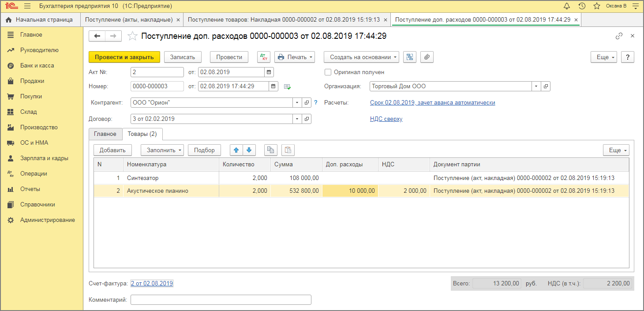Select НДС 2 000,00 cell
Viewport: 644px width, 311px height.
coord(404,191)
